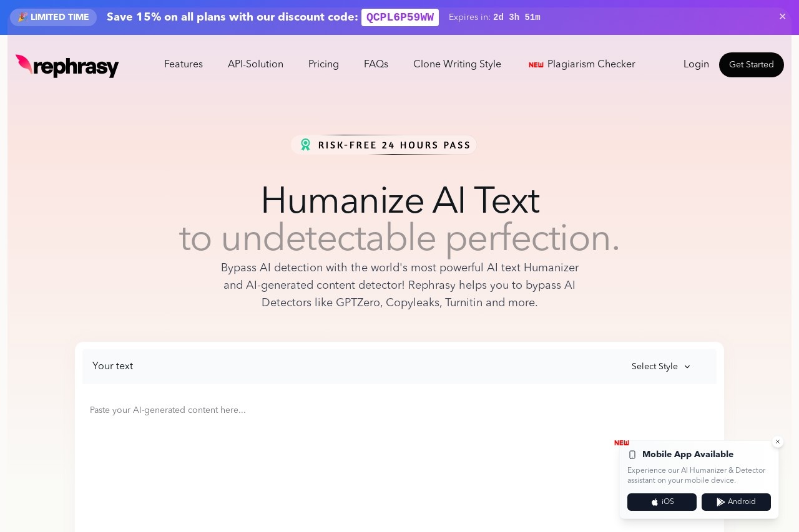799x532 pixels.
Task: Copy discount code QCPL6P59WW
Action: (400, 17)
